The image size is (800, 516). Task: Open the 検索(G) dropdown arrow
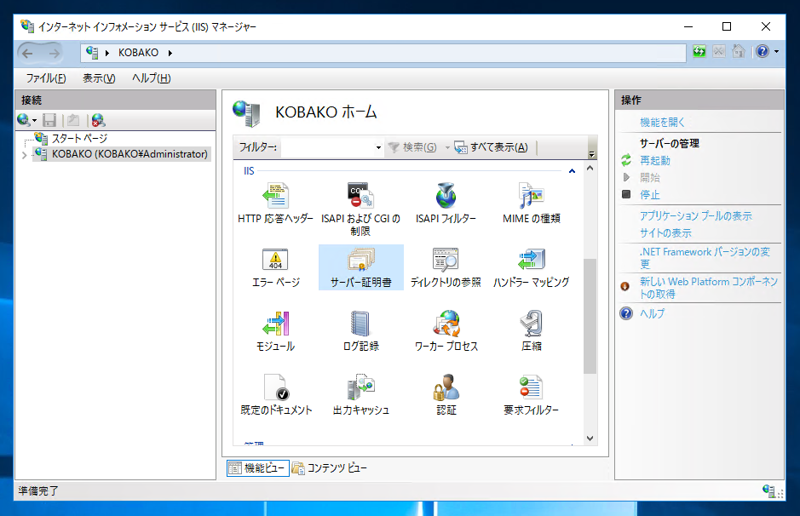pyautogui.click(x=447, y=148)
